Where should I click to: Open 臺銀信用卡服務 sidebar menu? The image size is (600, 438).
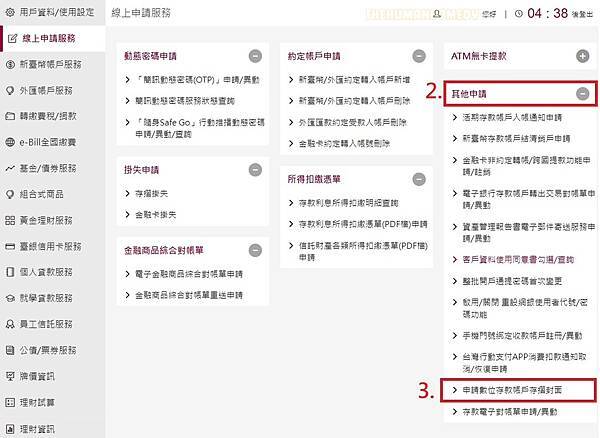coord(51,246)
